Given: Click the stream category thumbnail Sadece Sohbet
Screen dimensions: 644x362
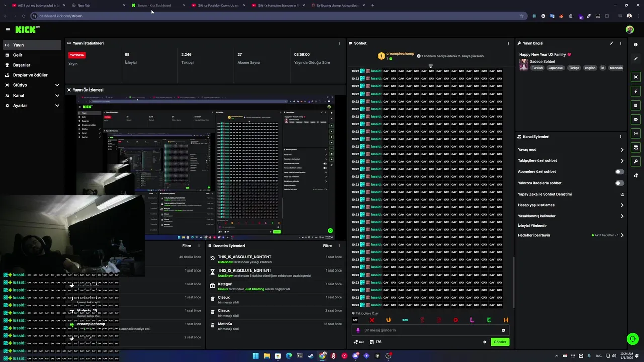Looking at the screenshot, I should coord(524,64).
